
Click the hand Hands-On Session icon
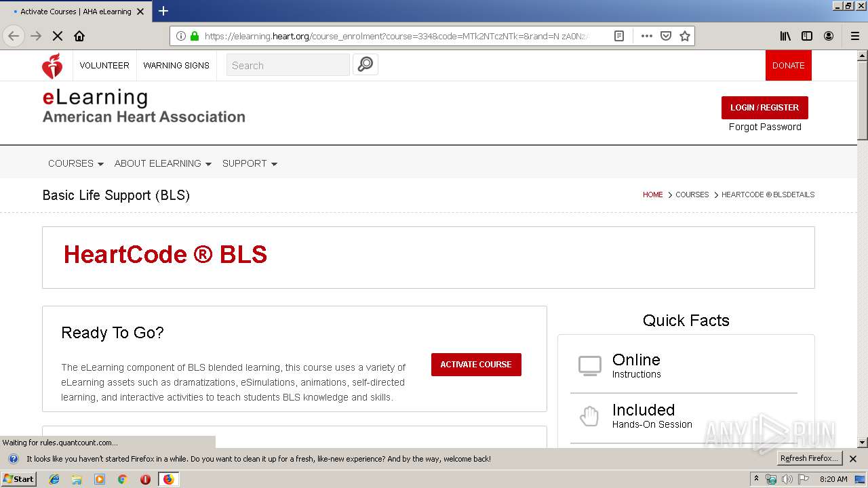pos(589,415)
